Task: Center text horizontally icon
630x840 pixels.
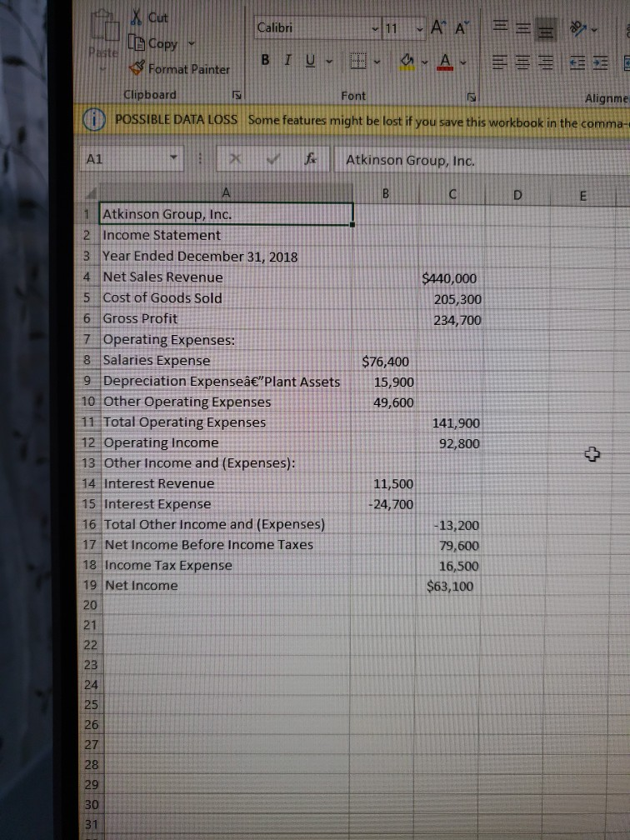Action: tap(522, 63)
